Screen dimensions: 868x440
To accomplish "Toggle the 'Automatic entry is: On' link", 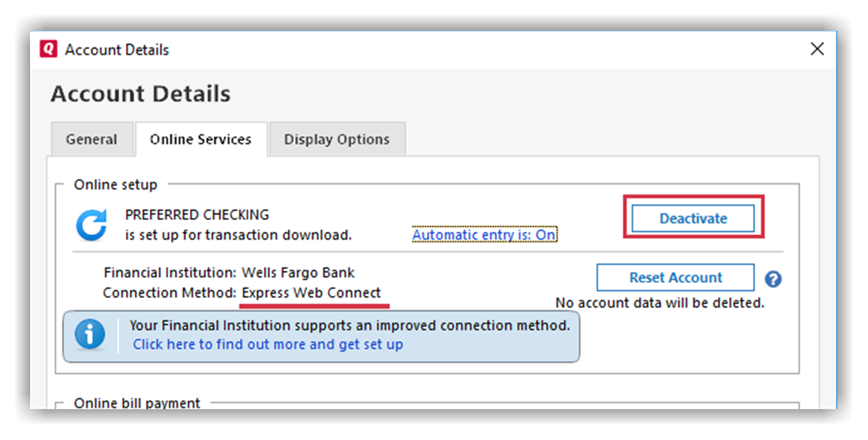I will click(485, 235).
